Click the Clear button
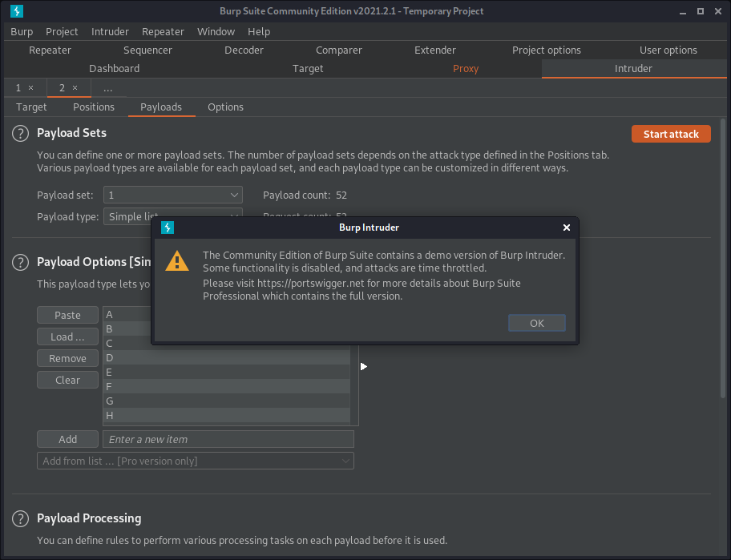 [x=67, y=380]
